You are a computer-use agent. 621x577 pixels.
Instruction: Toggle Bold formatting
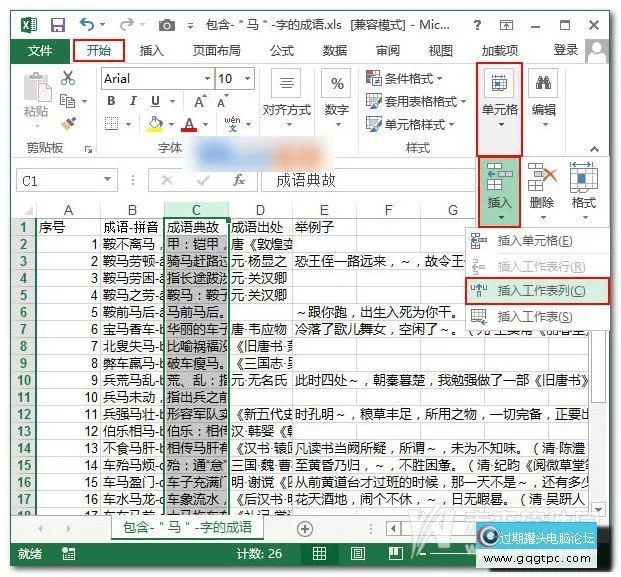[x=111, y=101]
